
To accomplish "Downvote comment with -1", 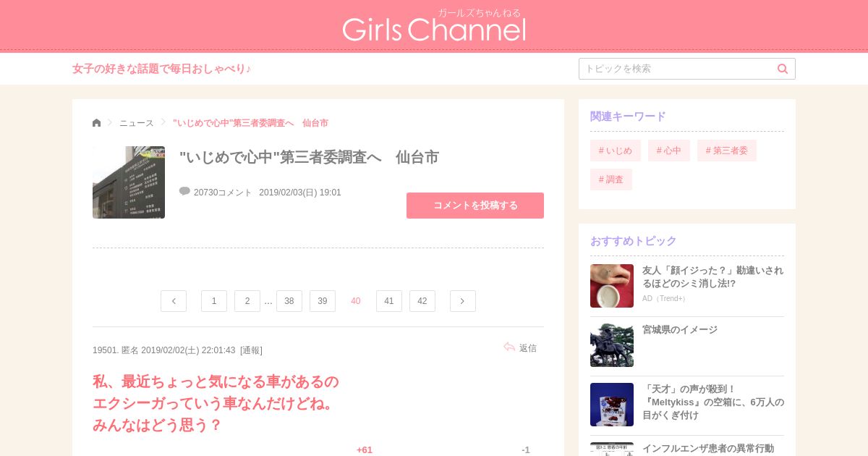I will tap(526, 449).
